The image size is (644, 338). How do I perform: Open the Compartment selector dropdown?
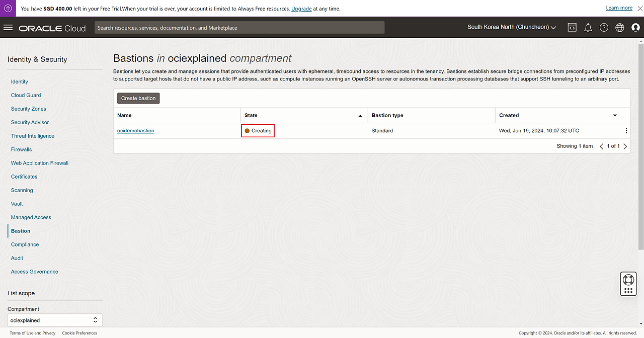[x=55, y=320]
